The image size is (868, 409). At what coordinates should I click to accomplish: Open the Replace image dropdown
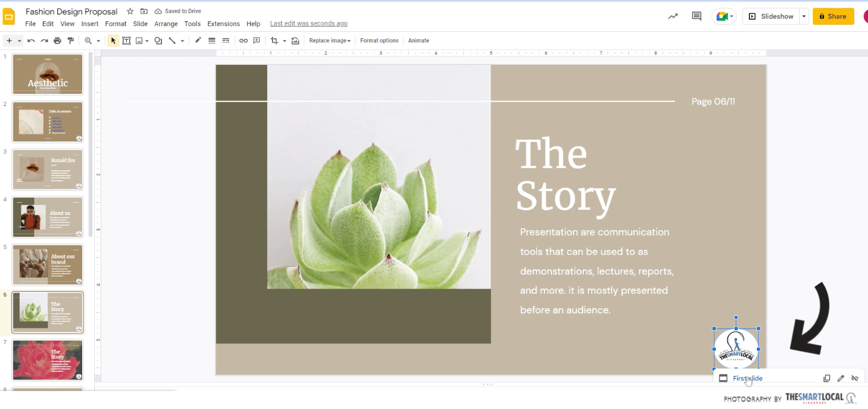click(330, 41)
